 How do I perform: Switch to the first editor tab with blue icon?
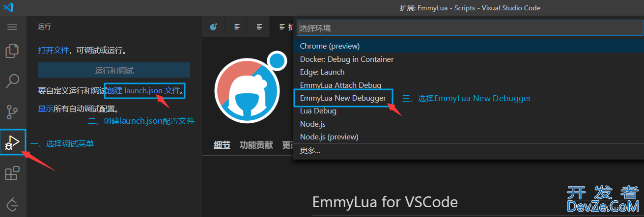tap(213, 27)
